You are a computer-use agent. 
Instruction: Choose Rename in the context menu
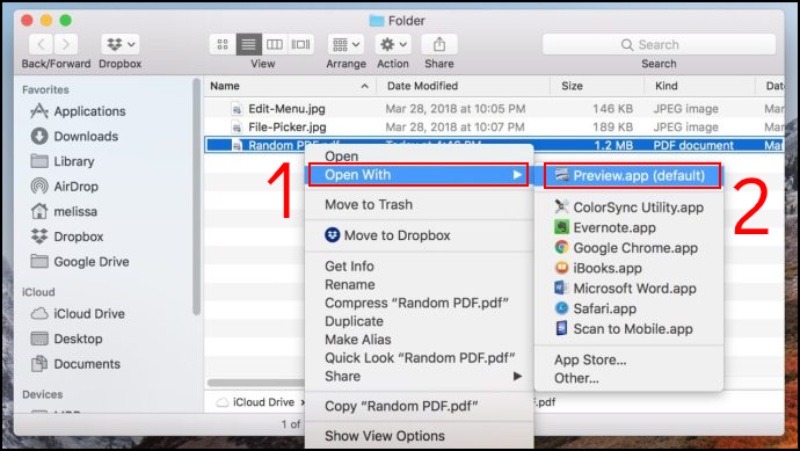click(419, 285)
